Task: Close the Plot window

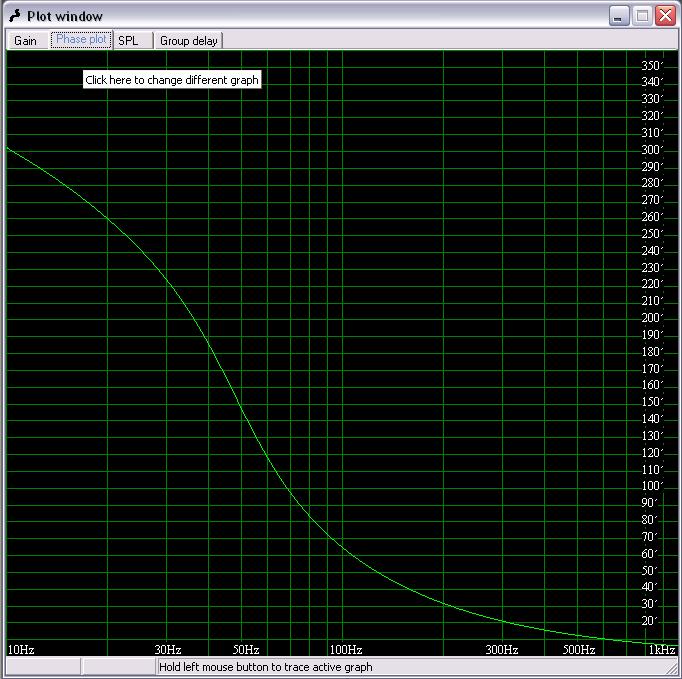Action: point(665,16)
